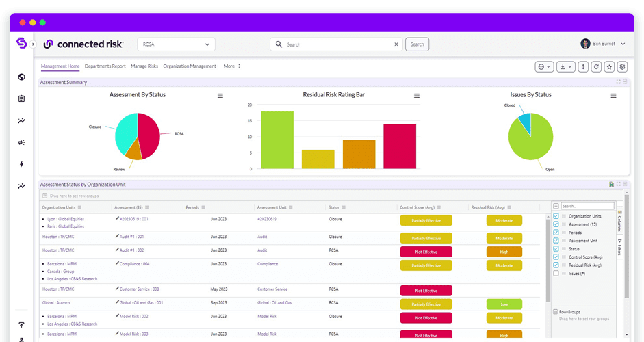
Task: Open the RCSA dropdown
Action: [x=176, y=44]
